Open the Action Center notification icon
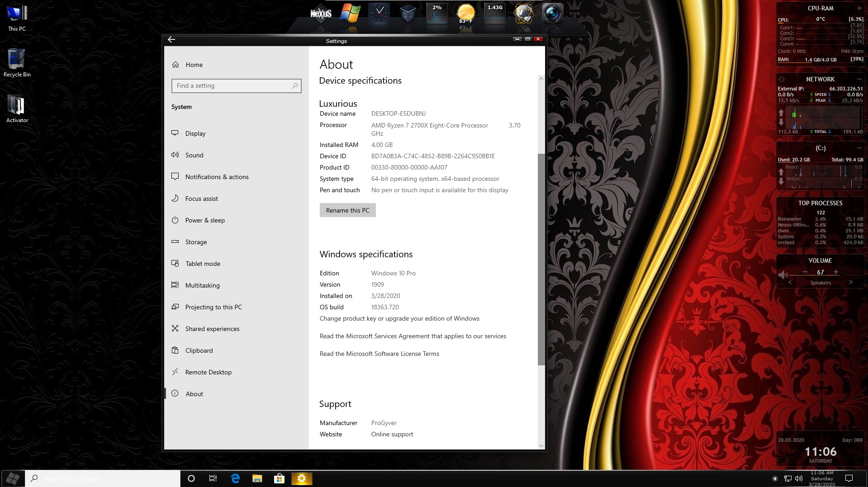868x487 pixels. 849,478
